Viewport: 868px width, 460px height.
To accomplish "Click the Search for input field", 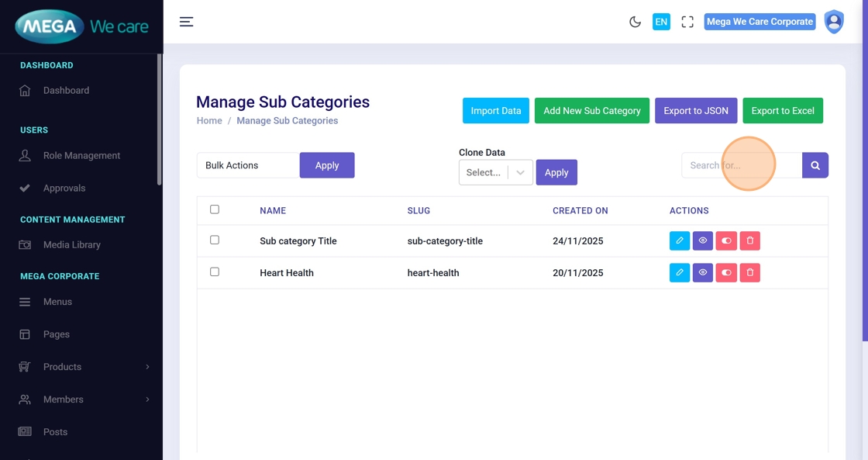I will coord(741,165).
